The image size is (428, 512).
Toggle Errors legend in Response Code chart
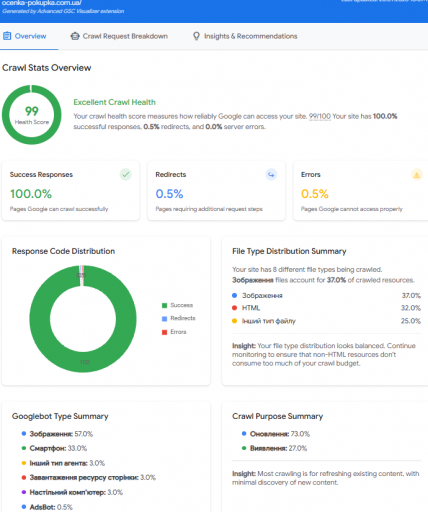click(174, 332)
